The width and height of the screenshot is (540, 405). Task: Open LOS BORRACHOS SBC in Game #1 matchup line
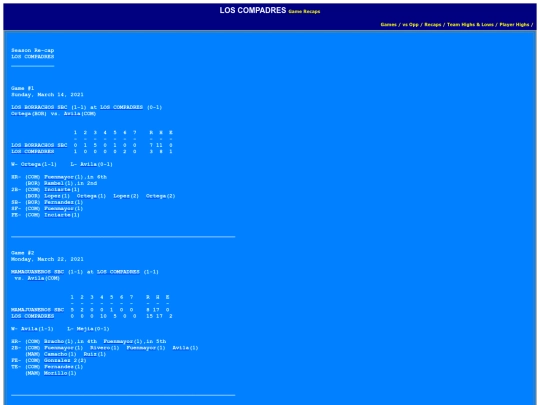[39, 107]
